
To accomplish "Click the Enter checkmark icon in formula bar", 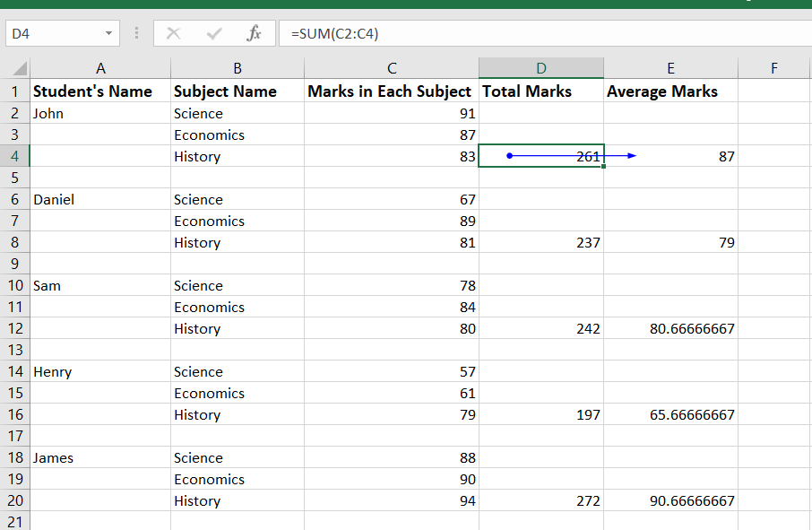I will [214, 33].
